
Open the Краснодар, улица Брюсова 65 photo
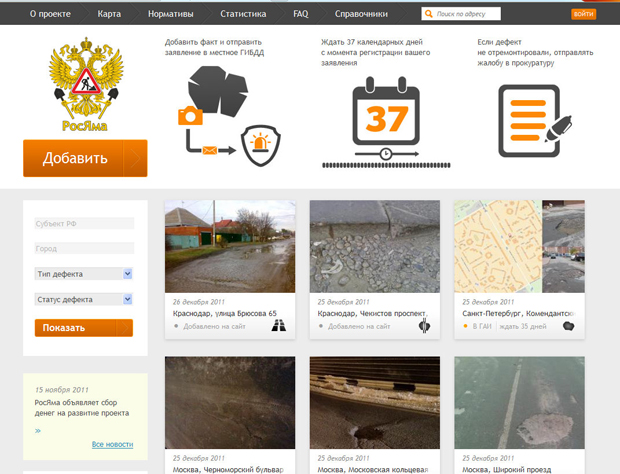point(229,245)
